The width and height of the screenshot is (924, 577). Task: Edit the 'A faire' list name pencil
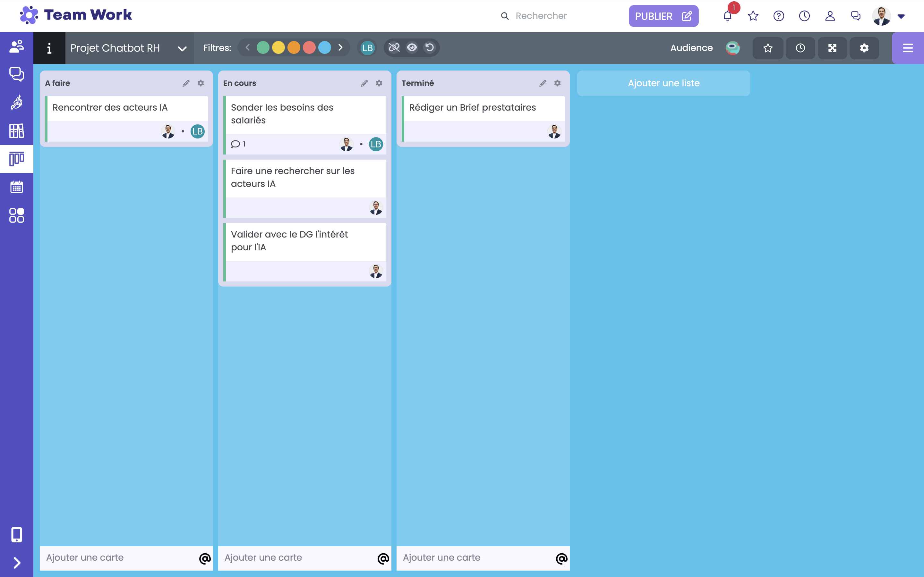pos(186,83)
